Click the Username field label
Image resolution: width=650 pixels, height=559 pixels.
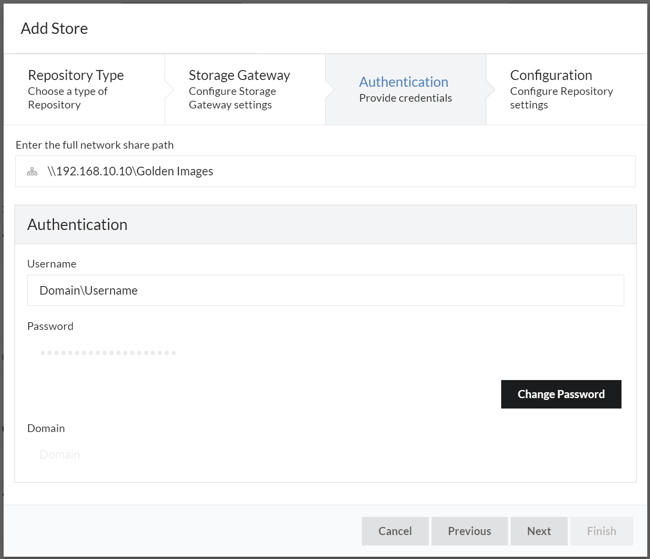(x=52, y=264)
